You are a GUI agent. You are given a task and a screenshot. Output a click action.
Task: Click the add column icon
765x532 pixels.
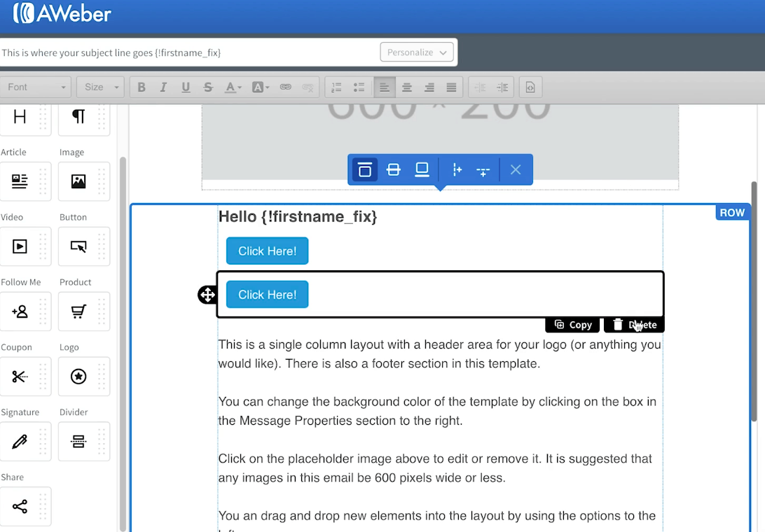click(x=457, y=169)
